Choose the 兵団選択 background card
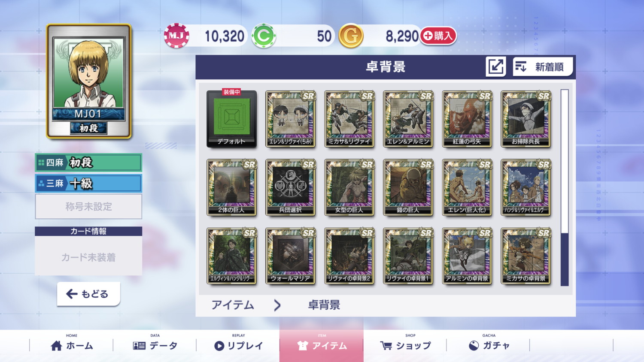The height and width of the screenshot is (362, 644). [x=290, y=187]
